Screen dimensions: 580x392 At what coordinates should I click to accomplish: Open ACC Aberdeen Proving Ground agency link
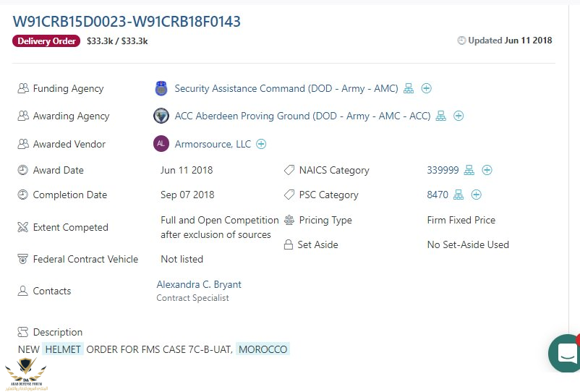click(x=302, y=116)
